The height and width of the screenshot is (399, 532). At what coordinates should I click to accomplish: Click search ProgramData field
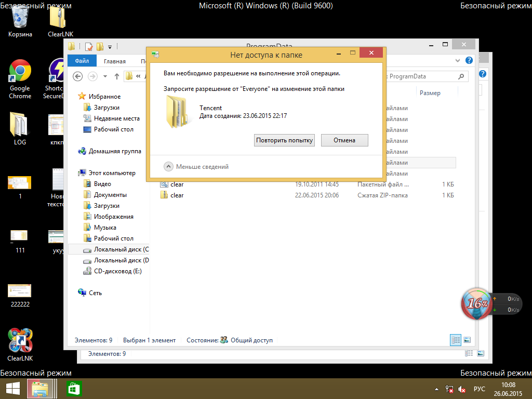pyautogui.click(x=427, y=76)
